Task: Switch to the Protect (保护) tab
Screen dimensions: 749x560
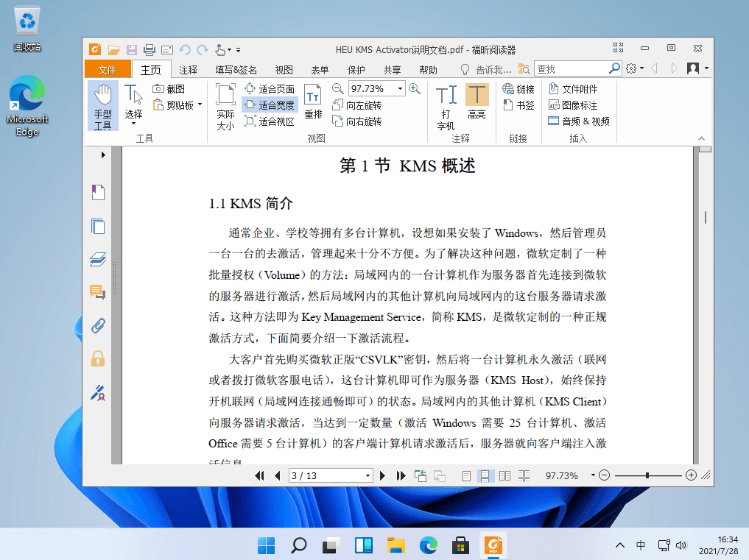Action: pos(356,70)
